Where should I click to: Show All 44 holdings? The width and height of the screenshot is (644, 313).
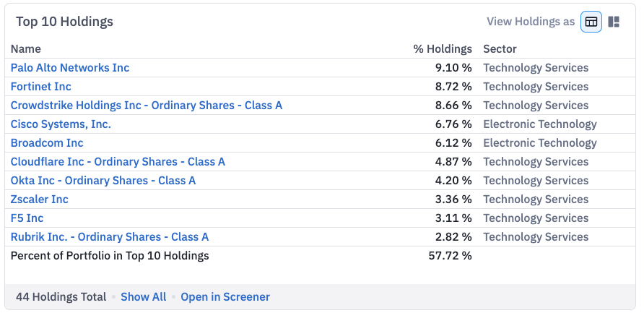[144, 297]
